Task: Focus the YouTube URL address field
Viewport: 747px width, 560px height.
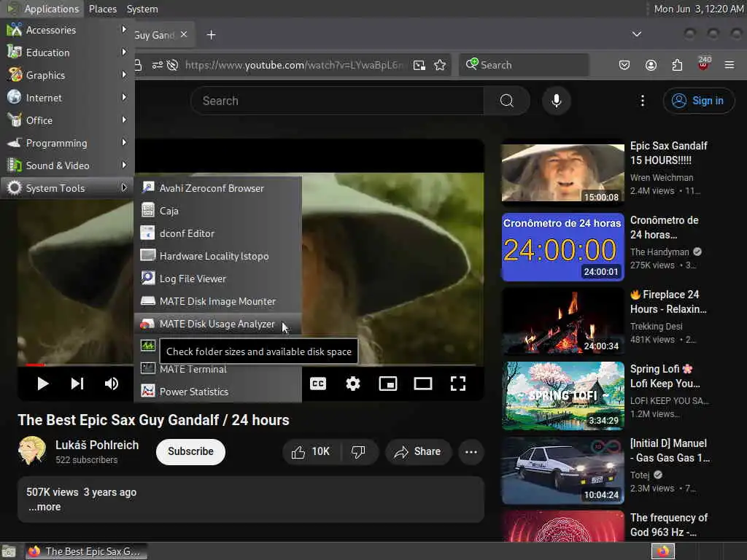Action: pos(295,65)
